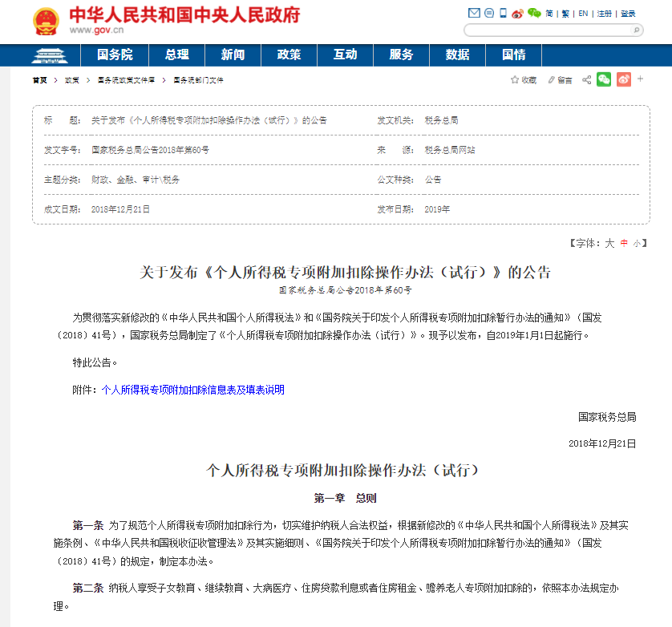Set font size to 大
This screenshot has width=672, height=627.
click(x=609, y=244)
